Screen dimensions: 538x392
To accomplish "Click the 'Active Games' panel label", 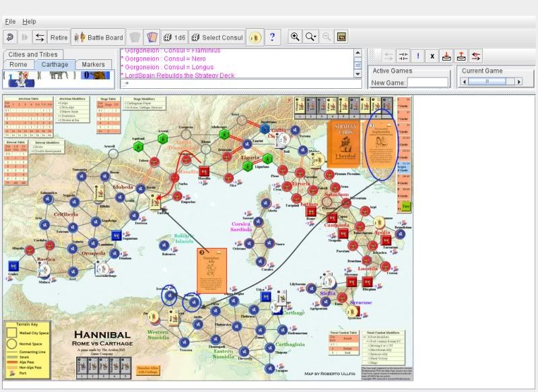I will click(x=392, y=71).
